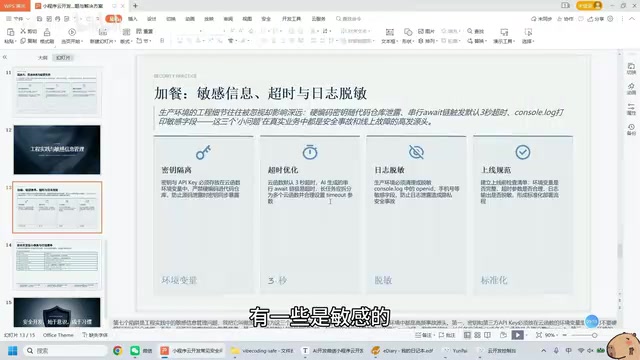Select the Format Painter (格式刷) icon
Viewport: 640px width, 360px height.
point(47,32)
